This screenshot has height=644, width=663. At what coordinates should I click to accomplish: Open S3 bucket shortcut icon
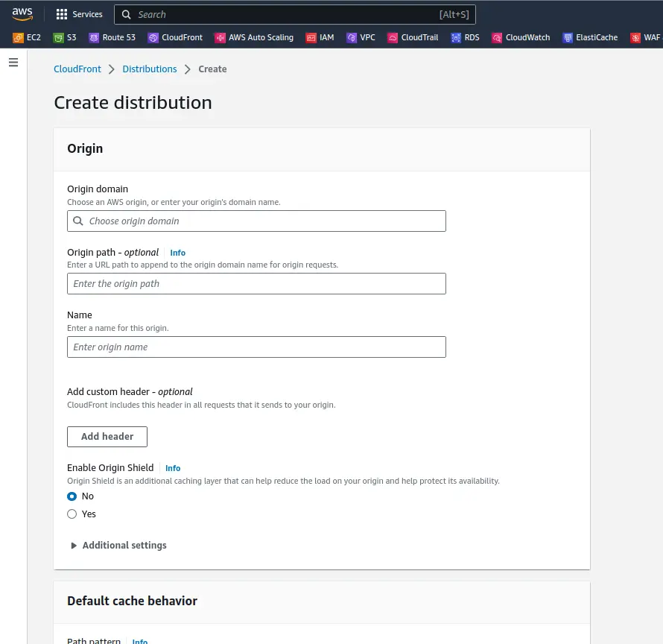point(58,38)
